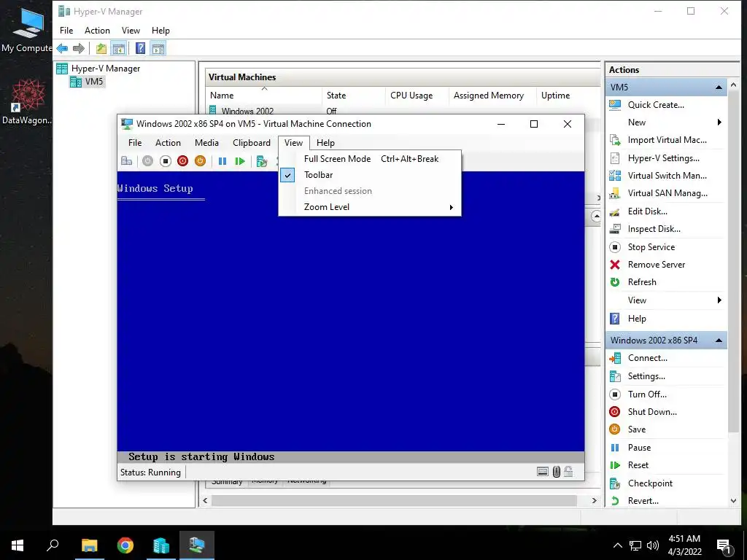Screen dimensions: 747x560
Task: Open the Zoom Level submenu
Action: coord(370,207)
